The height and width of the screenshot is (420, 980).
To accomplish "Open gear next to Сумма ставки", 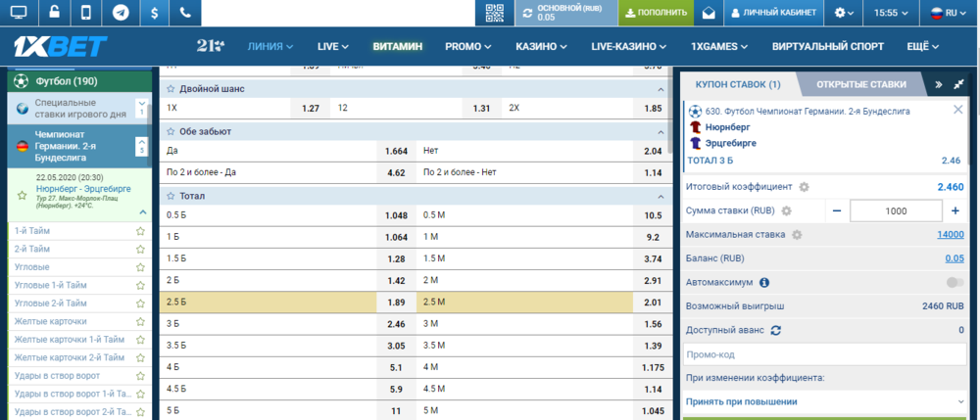I will (x=786, y=210).
